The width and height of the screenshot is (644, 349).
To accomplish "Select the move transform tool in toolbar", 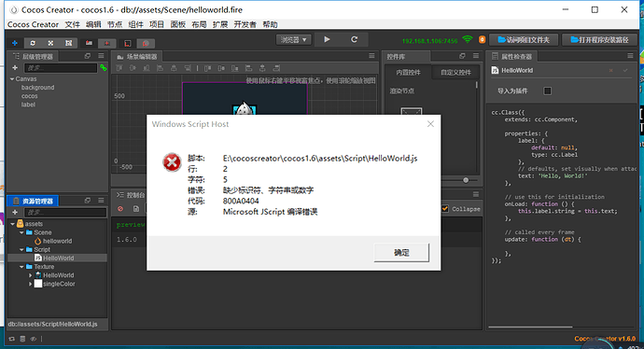I will (x=15, y=43).
